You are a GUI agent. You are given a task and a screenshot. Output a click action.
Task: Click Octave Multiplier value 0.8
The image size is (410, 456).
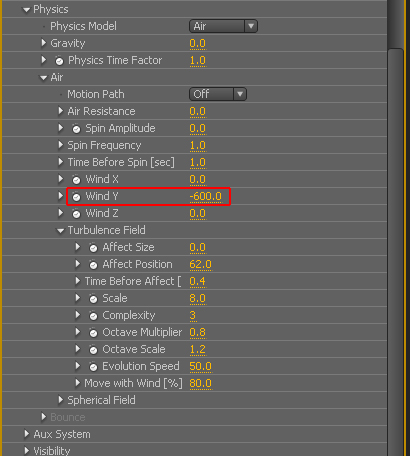coord(198,332)
